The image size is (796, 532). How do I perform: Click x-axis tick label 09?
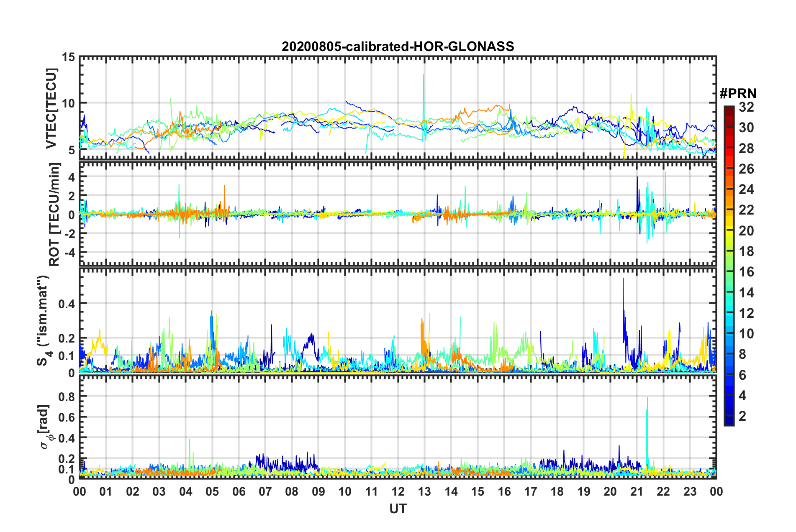coord(318,491)
